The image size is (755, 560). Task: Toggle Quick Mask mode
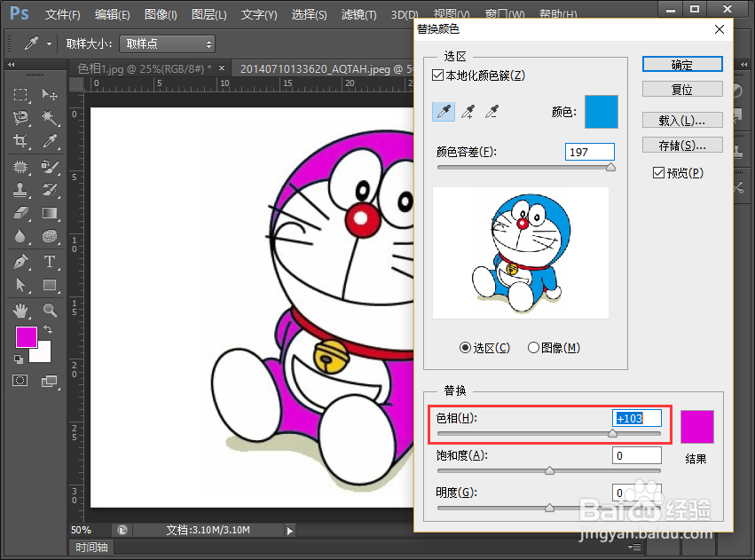pos(20,381)
